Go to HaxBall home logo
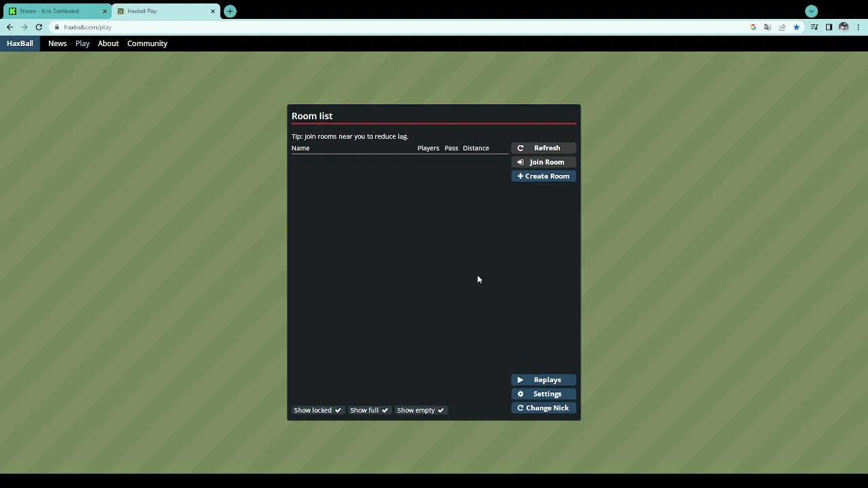This screenshot has width=868, height=488. click(20, 43)
